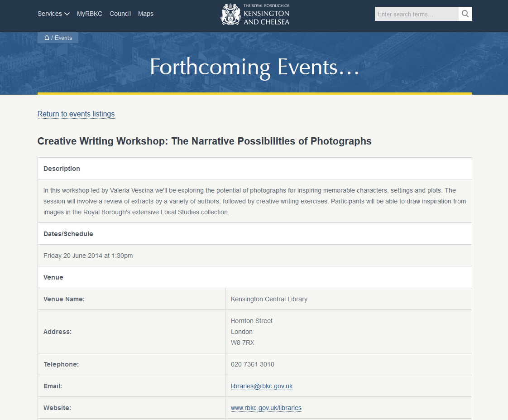Open the MyRBKC menu item
This screenshot has width=508, height=420.
90,14
